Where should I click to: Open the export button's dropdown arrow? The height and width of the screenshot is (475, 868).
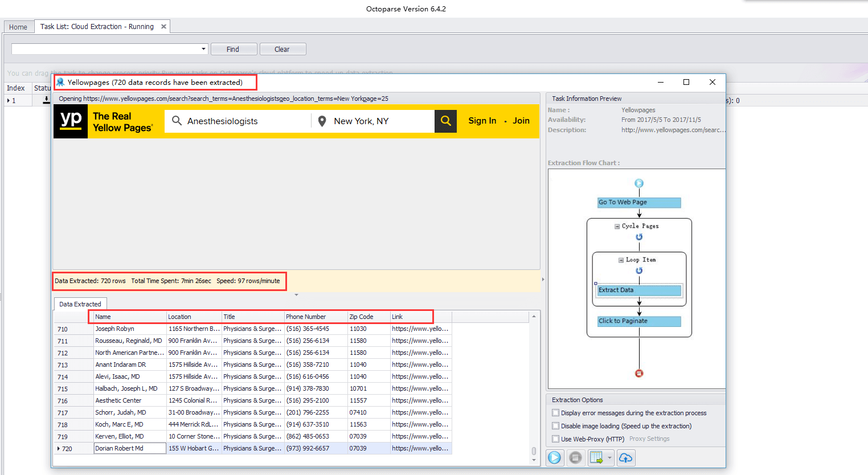[x=610, y=457]
